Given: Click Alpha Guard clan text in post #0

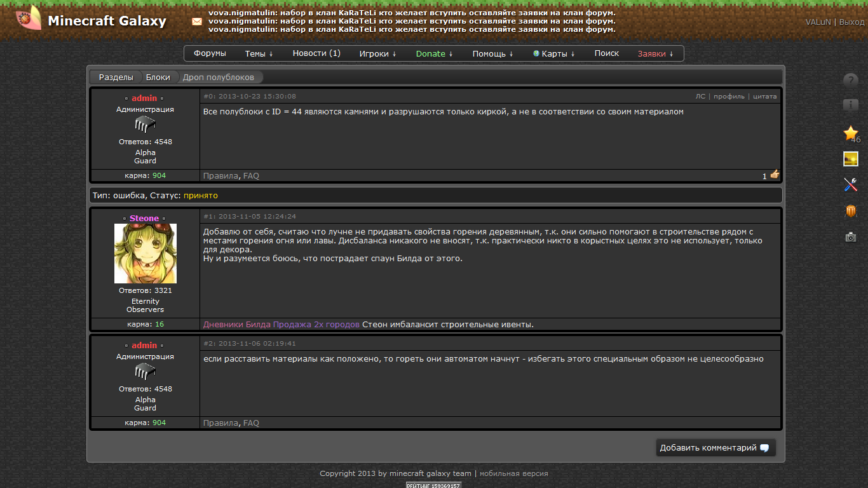Looking at the screenshot, I should [145, 157].
